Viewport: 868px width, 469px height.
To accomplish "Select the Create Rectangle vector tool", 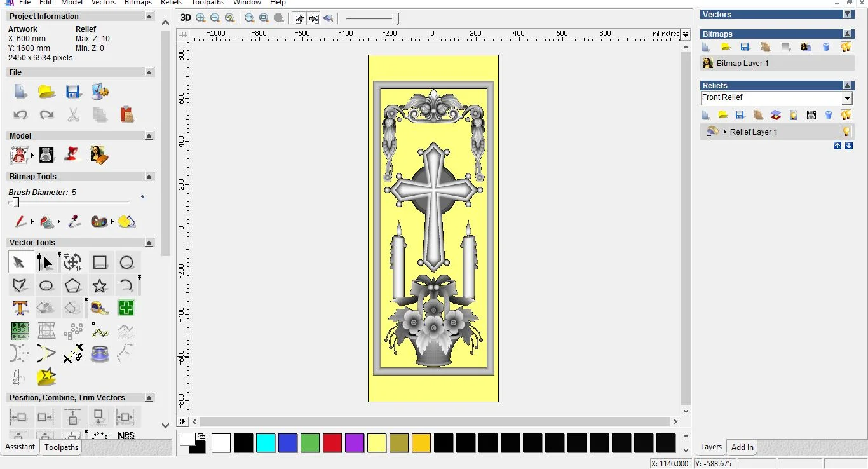I will click(100, 262).
